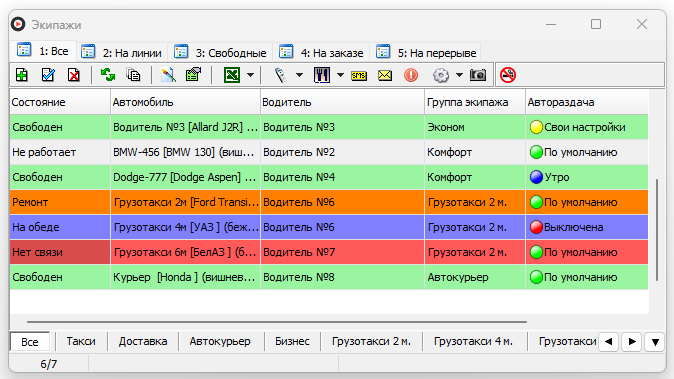Screen dimensions: 674x379
Task: Open group tabs list down-arrow button
Action: (x=655, y=342)
